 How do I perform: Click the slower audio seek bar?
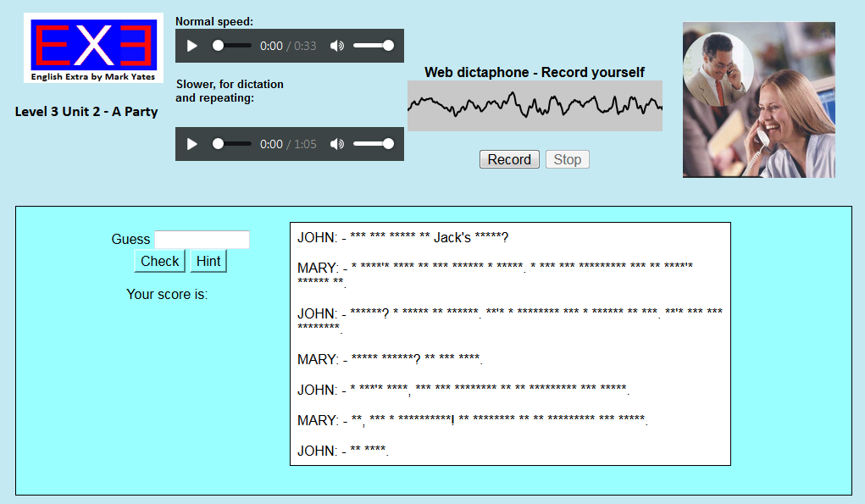click(232, 144)
